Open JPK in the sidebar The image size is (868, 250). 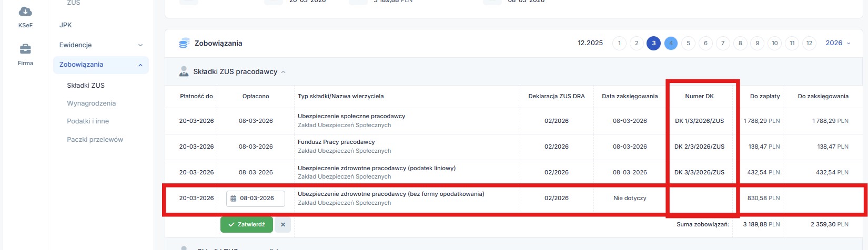[66, 25]
